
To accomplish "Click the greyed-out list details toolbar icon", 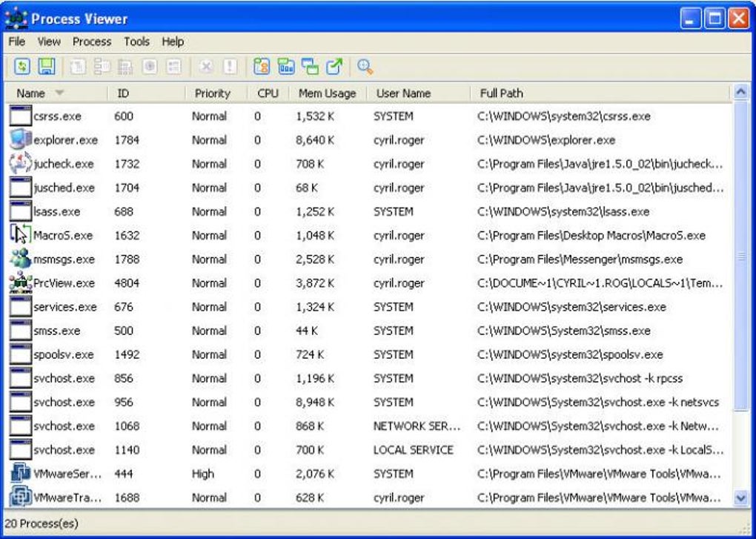I will pyautogui.click(x=173, y=67).
